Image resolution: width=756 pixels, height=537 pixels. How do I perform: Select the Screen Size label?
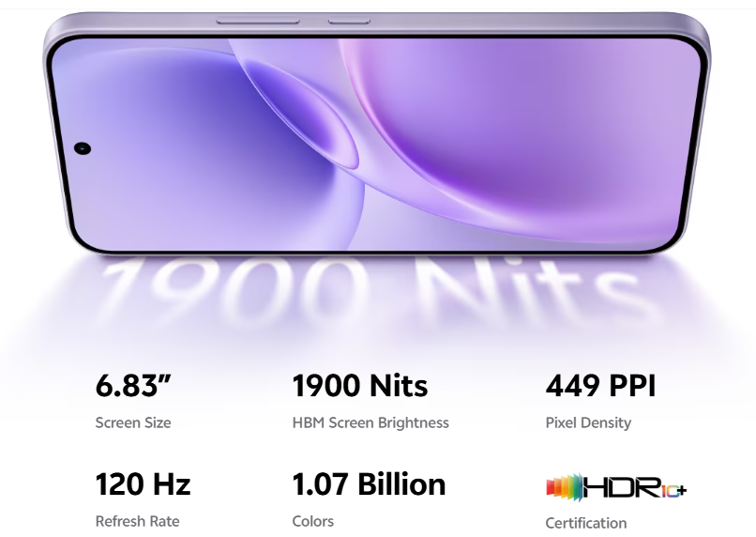click(133, 422)
